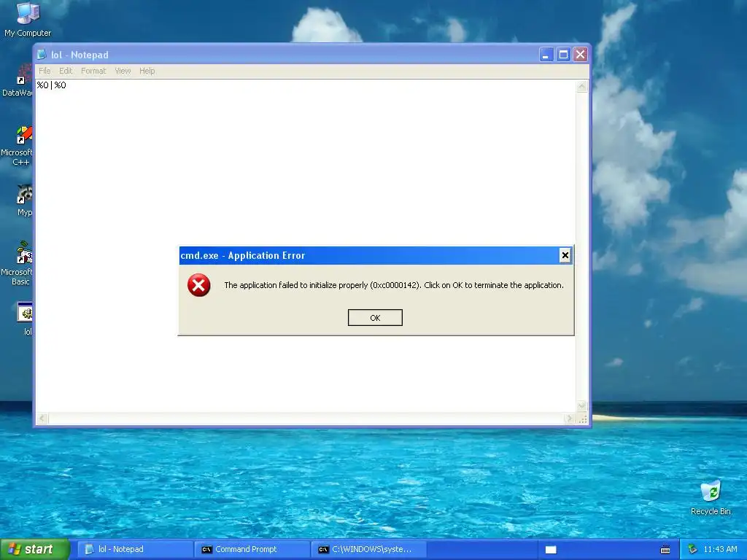Click OK in the cmd.exe error dialog

tap(375, 318)
